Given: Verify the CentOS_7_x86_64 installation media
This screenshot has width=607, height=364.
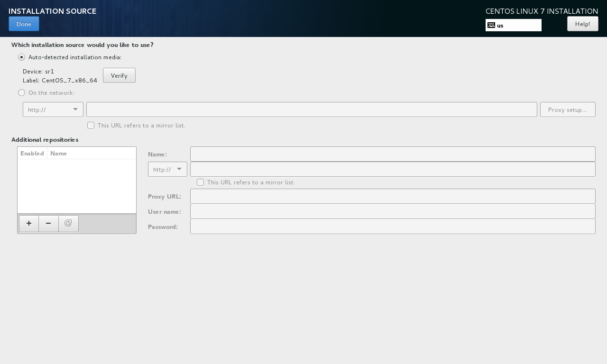Looking at the screenshot, I should (119, 75).
